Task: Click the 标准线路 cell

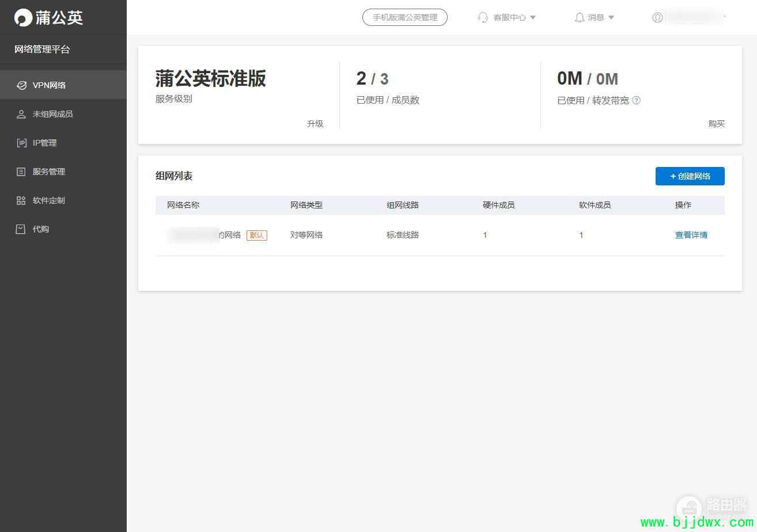Action: click(403, 235)
